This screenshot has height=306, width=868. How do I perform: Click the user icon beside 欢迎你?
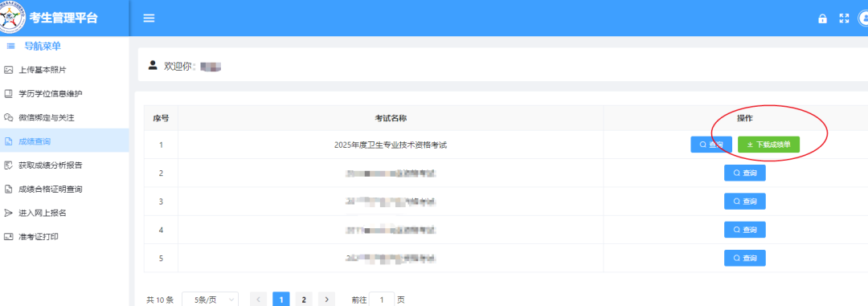click(153, 65)
